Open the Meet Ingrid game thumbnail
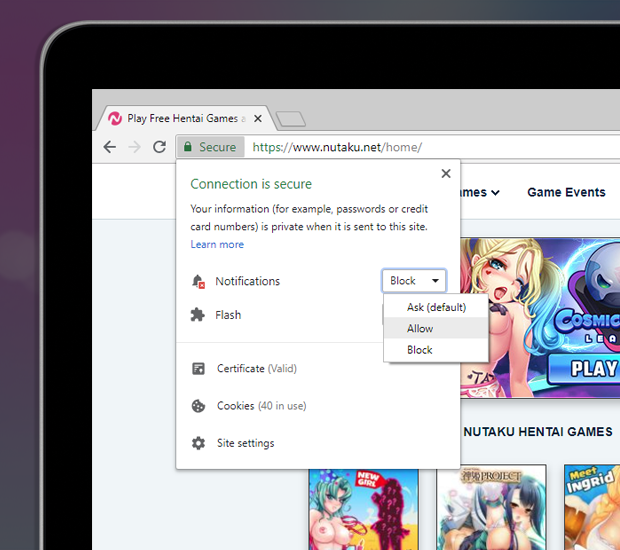 [x=592, y=507]
